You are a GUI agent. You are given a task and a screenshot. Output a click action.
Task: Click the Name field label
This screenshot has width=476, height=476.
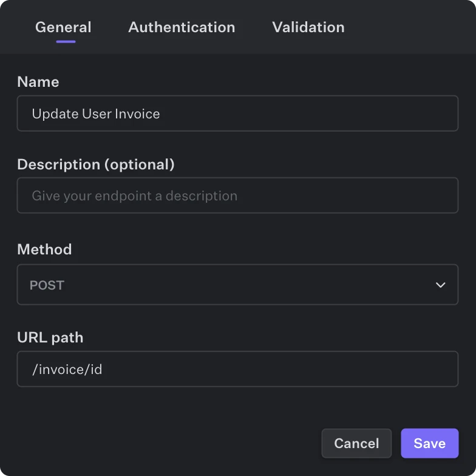coord(38,82)
